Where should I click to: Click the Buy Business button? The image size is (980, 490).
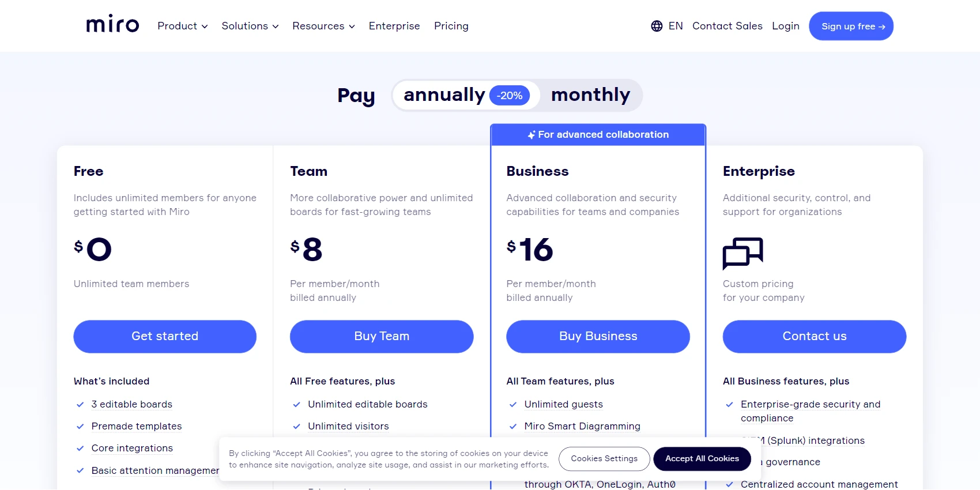[x=598, y=337]
